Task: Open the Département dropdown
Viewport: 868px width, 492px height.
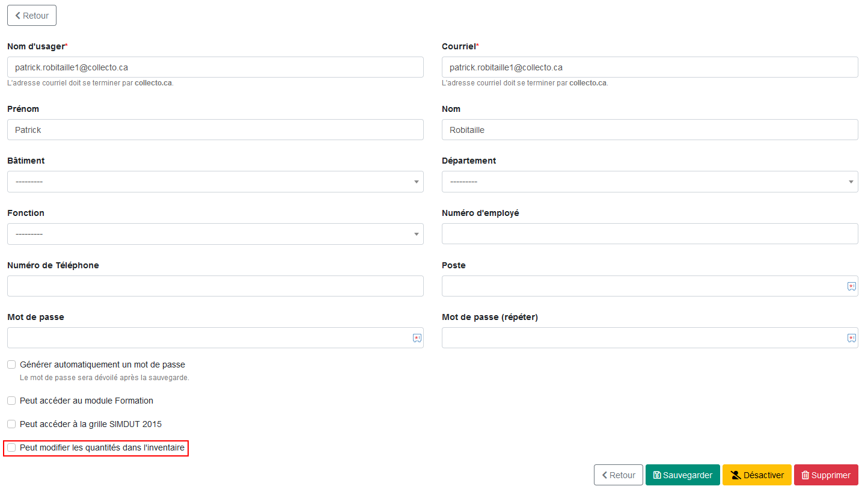Action: pyautogui.click(x=650, y=182)
